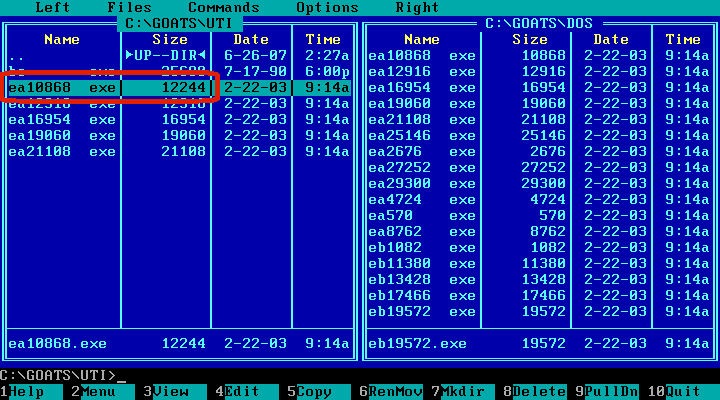720x400 pixels.
Task: Click the 3View function key button
Action: click(175, 392)
